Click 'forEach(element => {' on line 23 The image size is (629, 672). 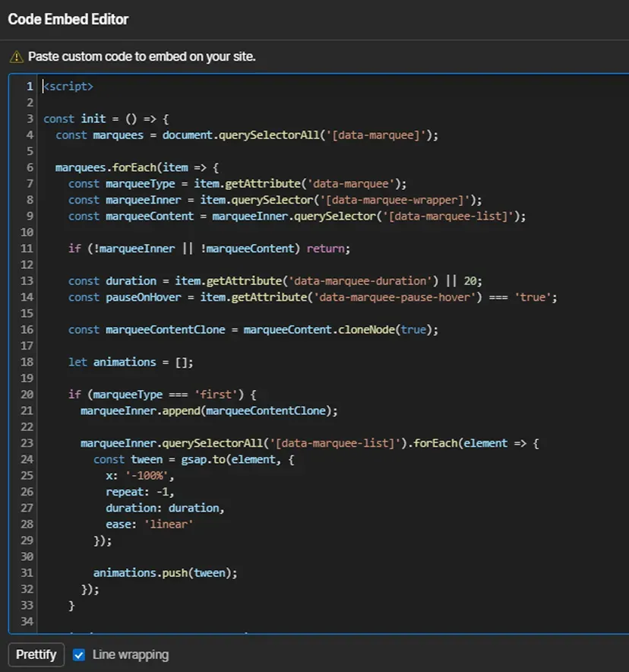[x=476, y=443]
